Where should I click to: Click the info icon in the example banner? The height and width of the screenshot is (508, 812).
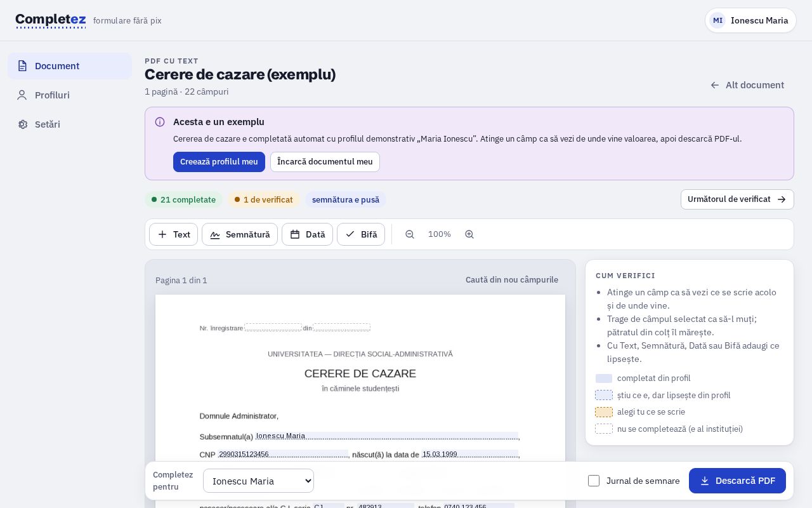[x=160, y=122]
